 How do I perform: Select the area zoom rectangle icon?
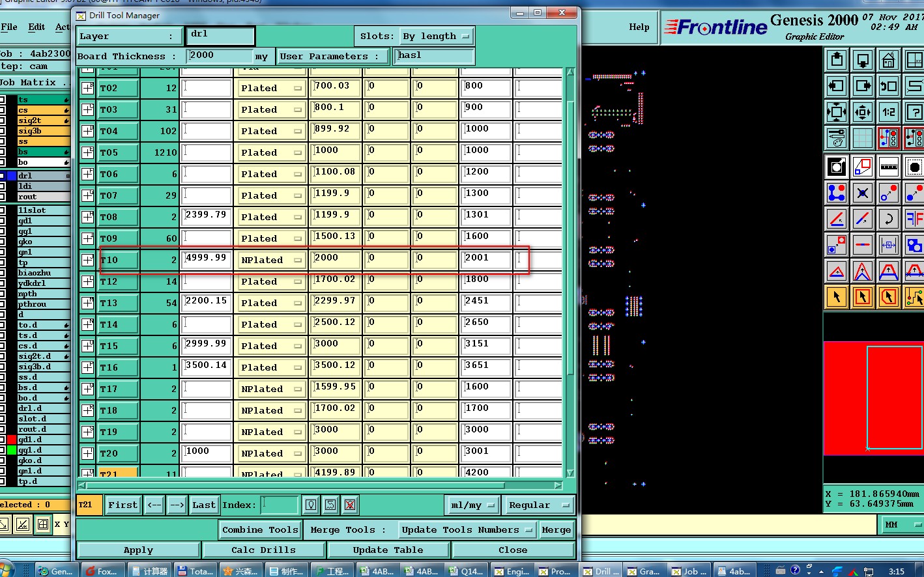point(862,167)
